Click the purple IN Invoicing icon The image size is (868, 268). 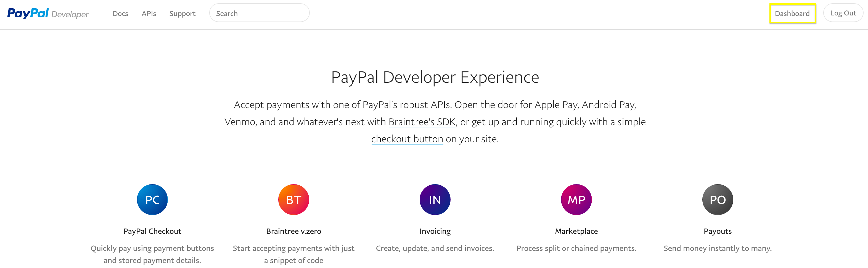[435, 200]
